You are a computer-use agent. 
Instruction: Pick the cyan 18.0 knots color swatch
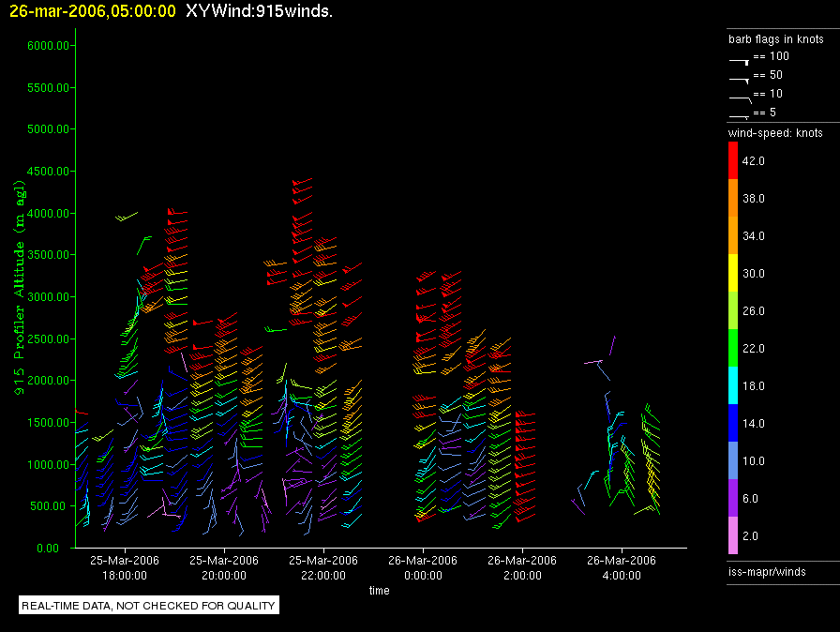click(x=734, y=386)
